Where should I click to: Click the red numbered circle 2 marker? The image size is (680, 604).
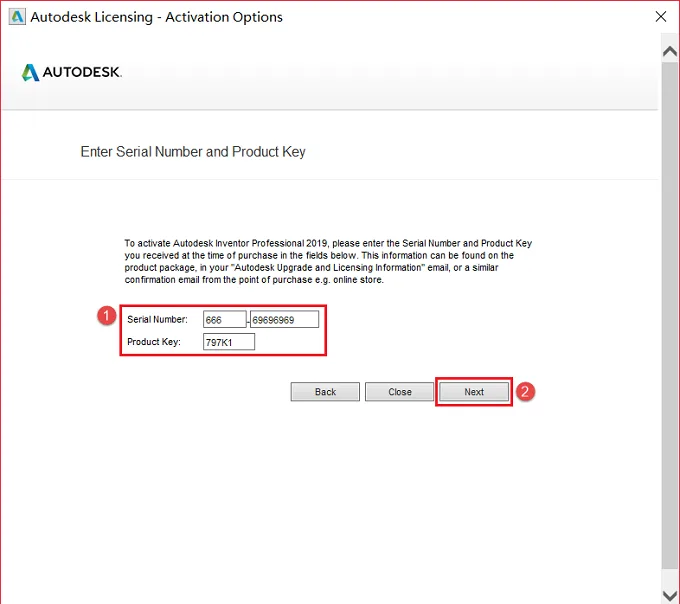525,392
